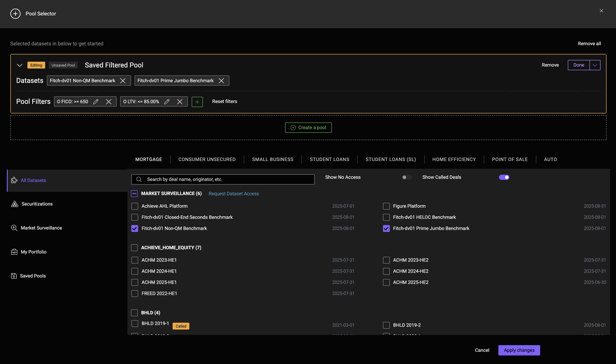
Task: Switch to the Auto tab
Action: coord(550,160)
